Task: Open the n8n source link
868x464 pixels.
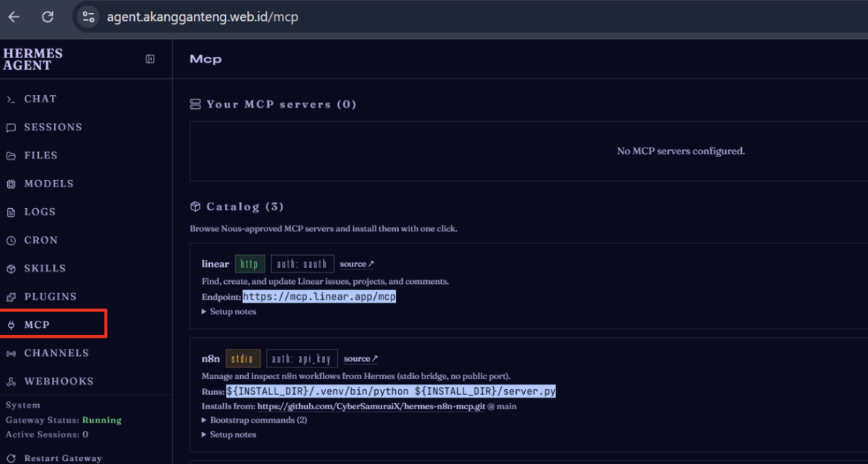Action: tap(361, 359)
